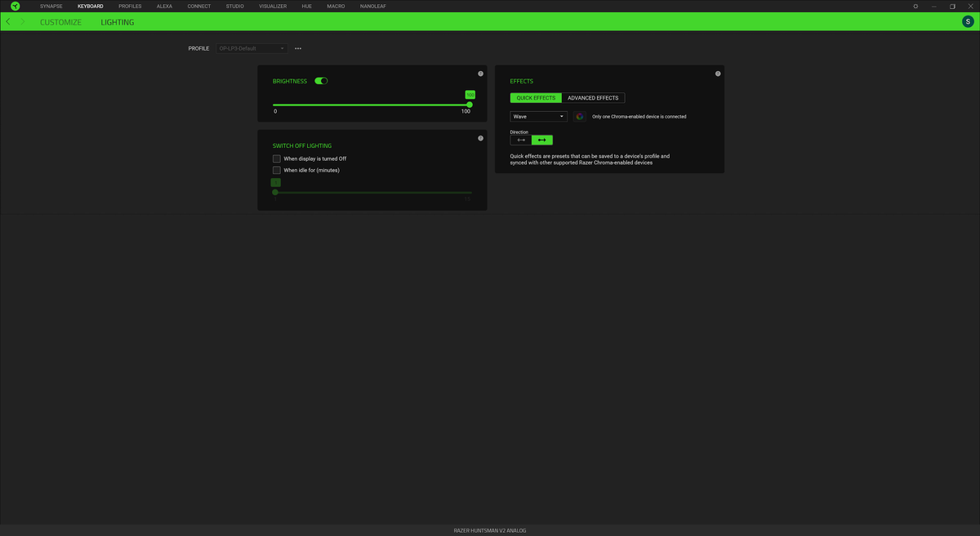
Task: Click the Razer logo icon
Action: (15, 6)
